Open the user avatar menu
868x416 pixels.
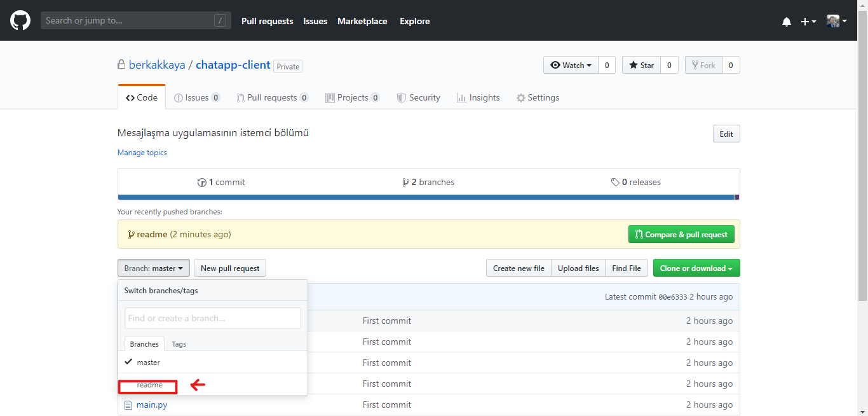click(836, 21)
